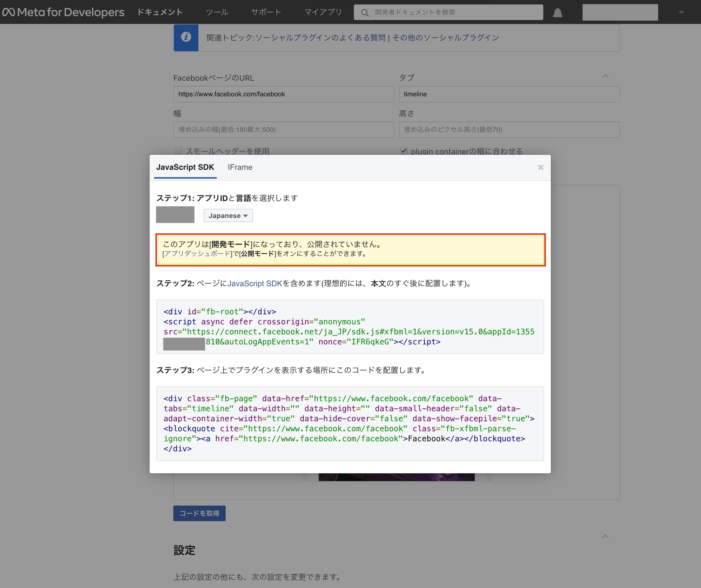Collapse the plugin configurator section chevron

(x=605, y=76)
